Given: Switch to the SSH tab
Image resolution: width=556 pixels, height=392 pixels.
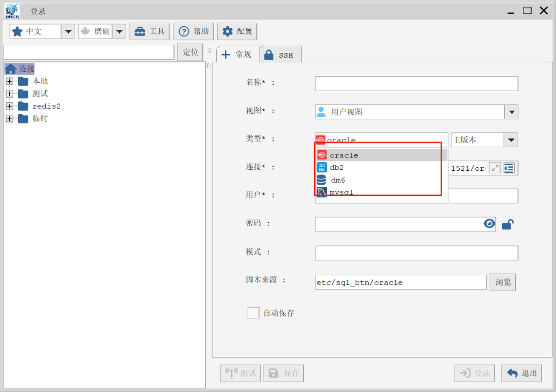Looking at the screenshot, I should tap(281, 55).
